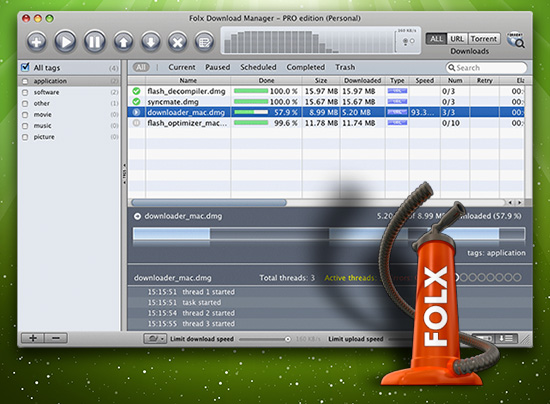
Task: Click the '0/10' Num cell
Action: coord(450,123)
